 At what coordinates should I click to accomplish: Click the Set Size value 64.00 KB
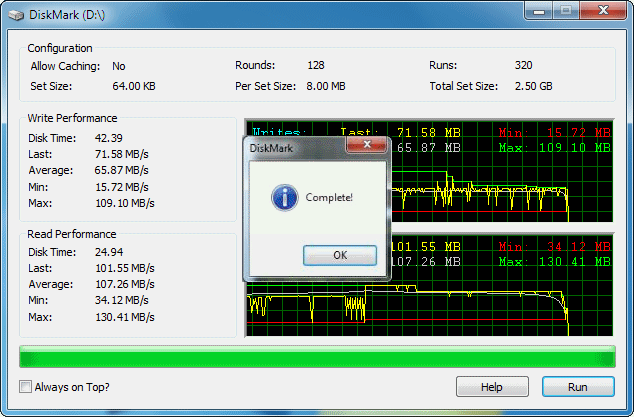(134, 86)
